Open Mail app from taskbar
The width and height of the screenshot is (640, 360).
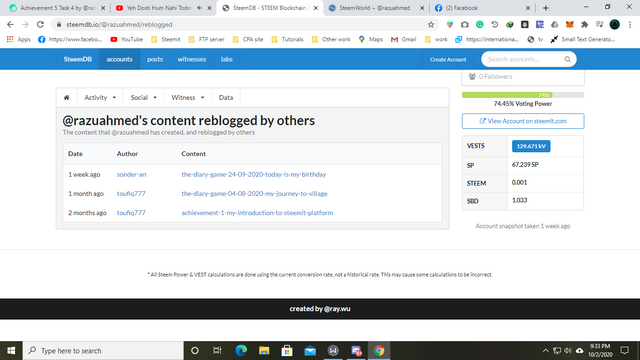pyautogui.click(x=310, y=351)
